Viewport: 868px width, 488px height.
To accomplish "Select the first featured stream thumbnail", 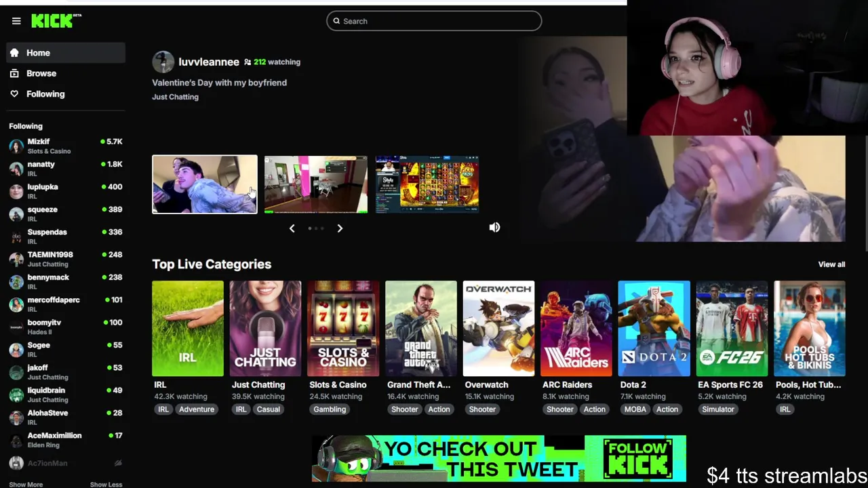I will (205, 184).
